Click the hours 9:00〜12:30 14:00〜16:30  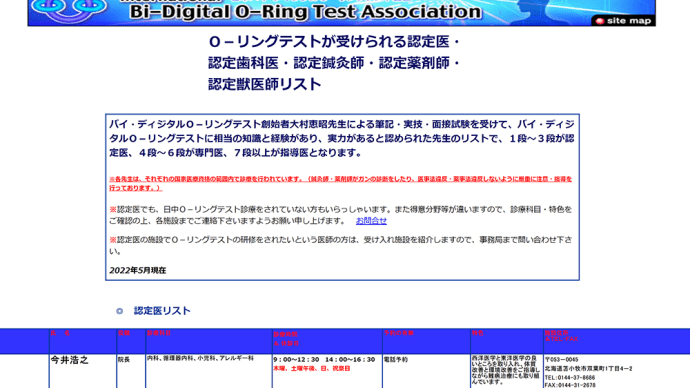[324, 360]
